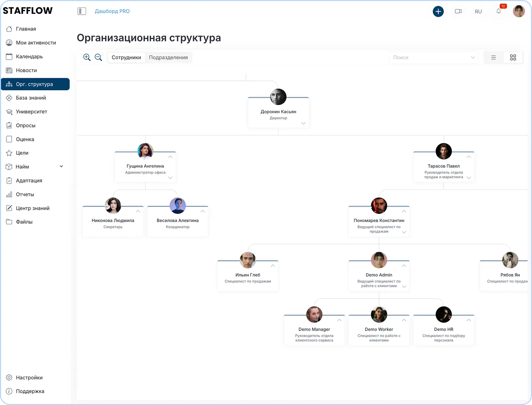Toggle the sidebar collapse panel icon

82,11
